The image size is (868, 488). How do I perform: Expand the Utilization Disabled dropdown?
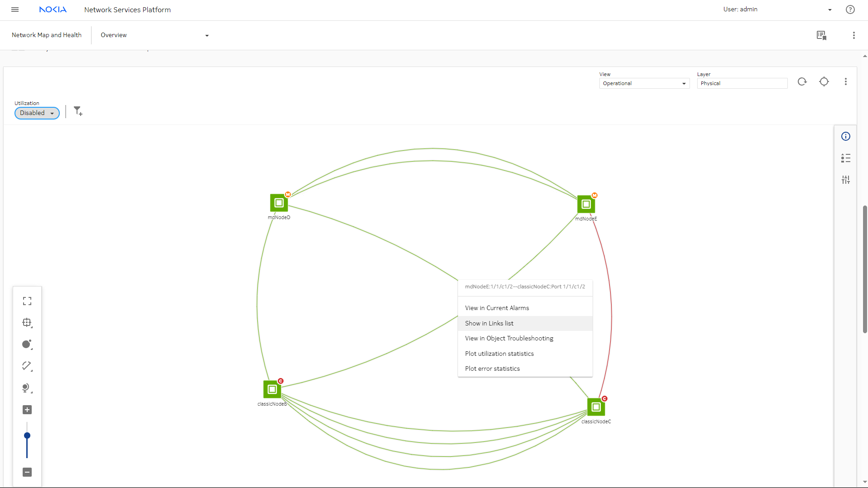[37, 113]
